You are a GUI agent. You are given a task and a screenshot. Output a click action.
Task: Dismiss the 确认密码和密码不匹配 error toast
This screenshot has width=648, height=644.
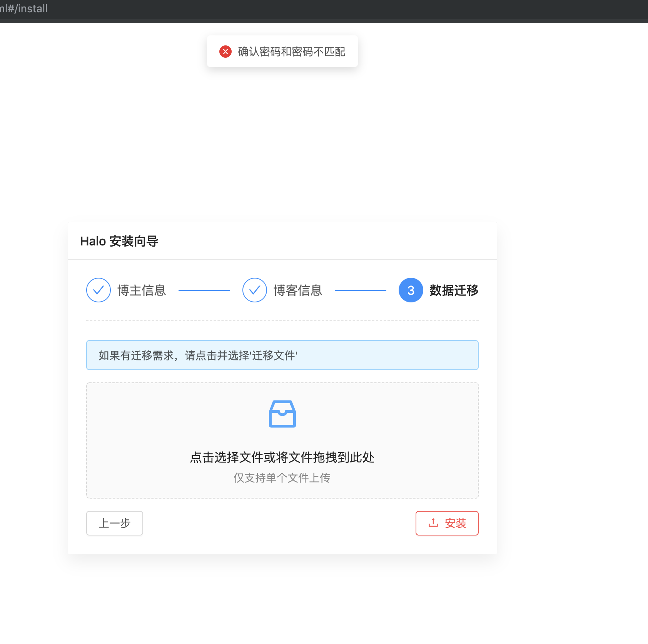(x=282, y=51)
